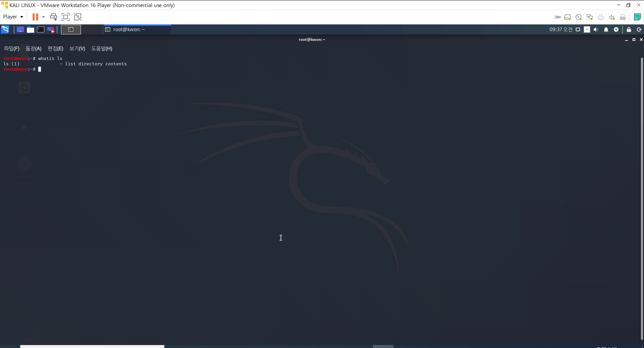Open the 동작(A) menu
644x348 pixels.
(x=34, y=49)
